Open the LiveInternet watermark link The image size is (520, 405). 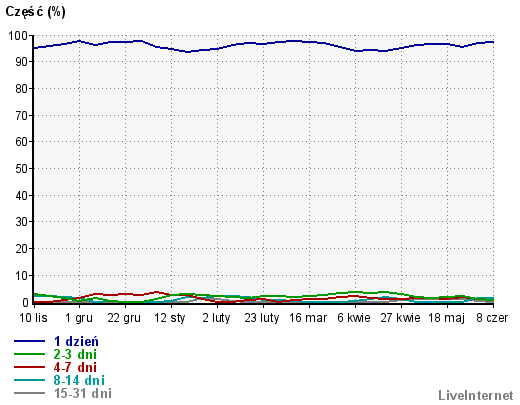coord(476,396)
